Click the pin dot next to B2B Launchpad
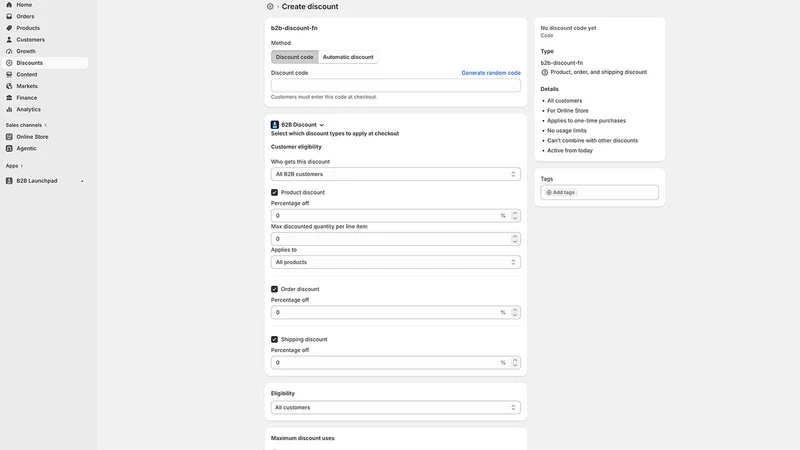This screenshot has height=450, width=800. click(x=82, y=181)
